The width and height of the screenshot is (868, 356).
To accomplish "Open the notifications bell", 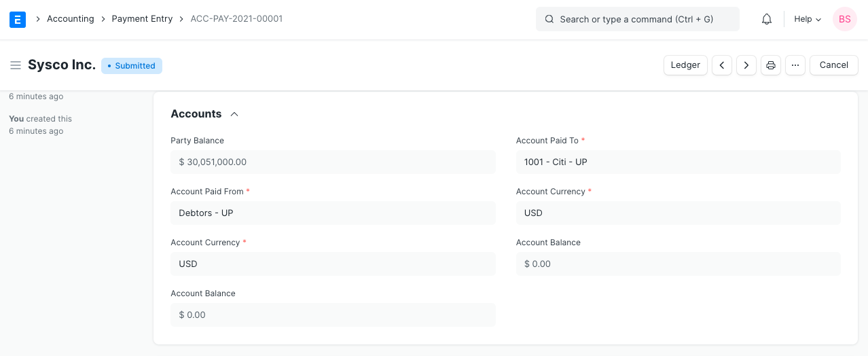I will click(x=766, y=19).
